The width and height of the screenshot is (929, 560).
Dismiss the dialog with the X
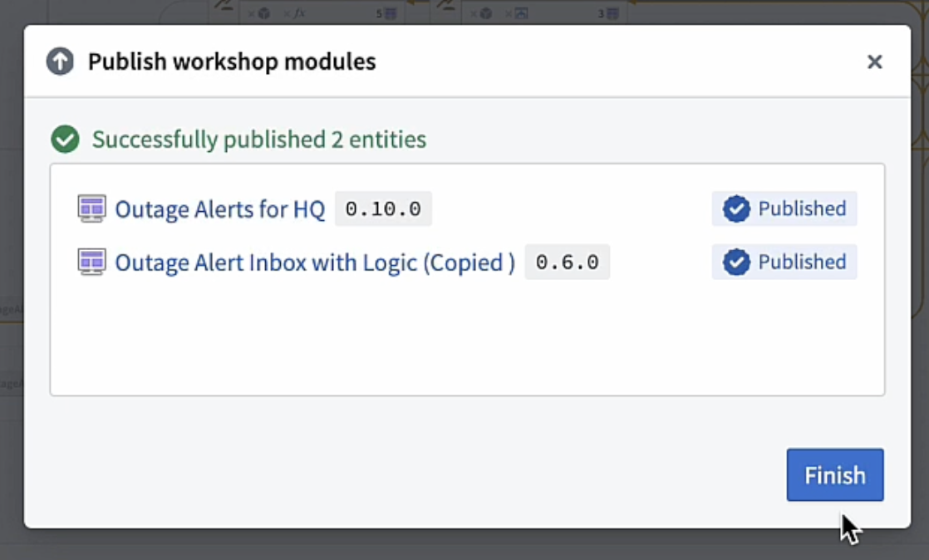click(x=874, y=61)
